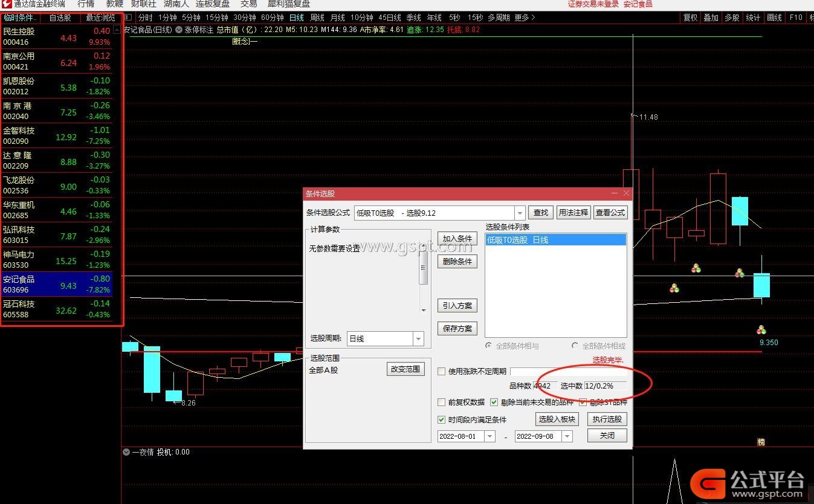The height and width of the screenshot is (504, 814).
Task: Open 连板复盘 menu
Action: click(x=213, y=4)
